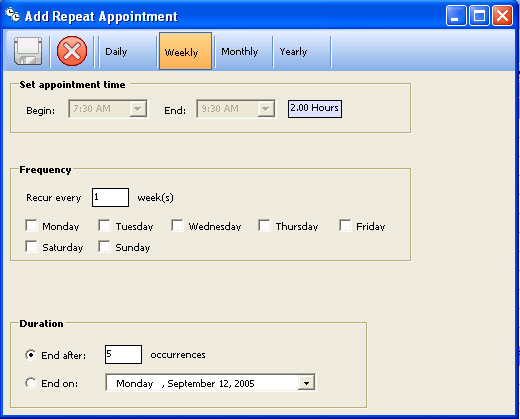Viewport: 520px width, 419px height.
Task: Maximize the Add Repeat Appointment window
Action: pyautogui.click(x=479, y=15)
